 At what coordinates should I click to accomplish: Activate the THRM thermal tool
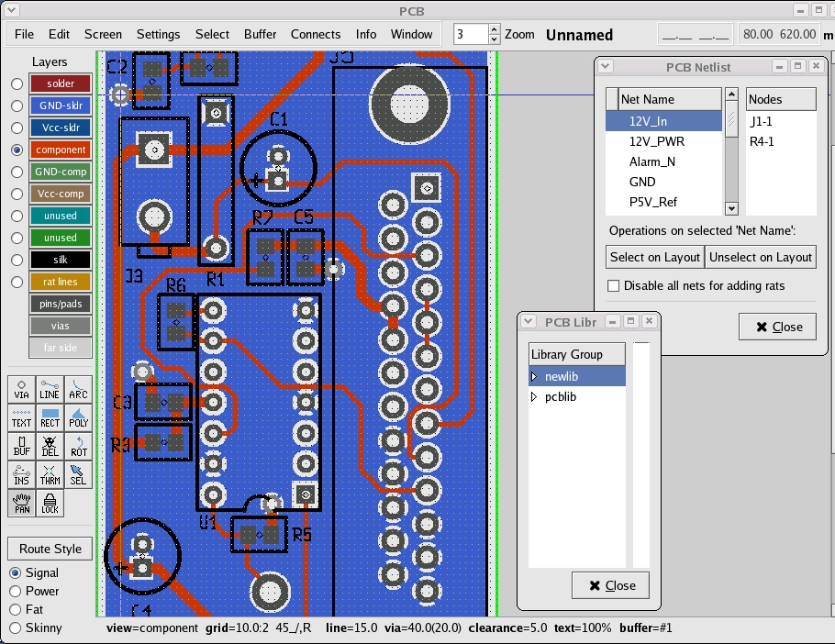pyautogui.click(x=50, y=474)
